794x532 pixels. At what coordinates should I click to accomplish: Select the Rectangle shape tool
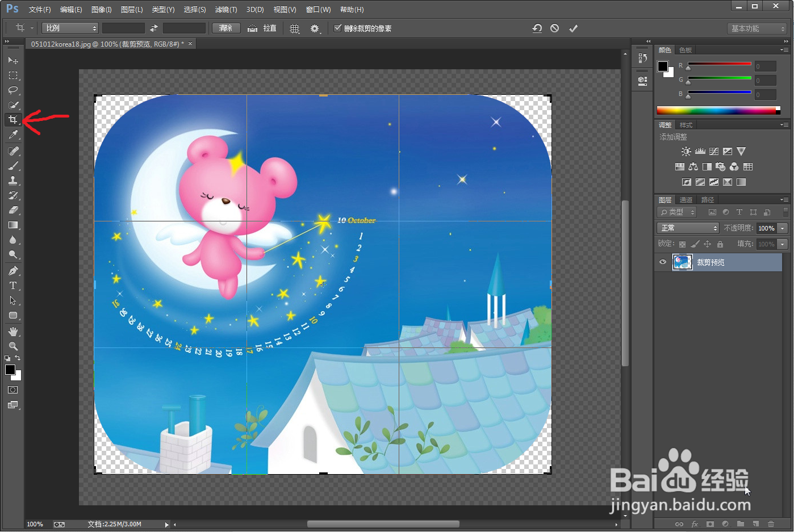coord(12,315)
